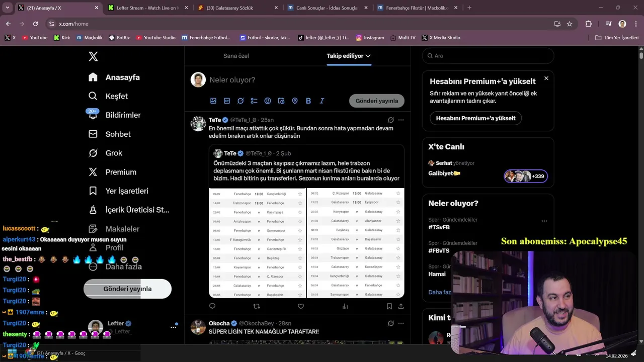This screenshot has height=362, width=644.
Task: Toggle italic text in composer
Action: tap(322, 101)
